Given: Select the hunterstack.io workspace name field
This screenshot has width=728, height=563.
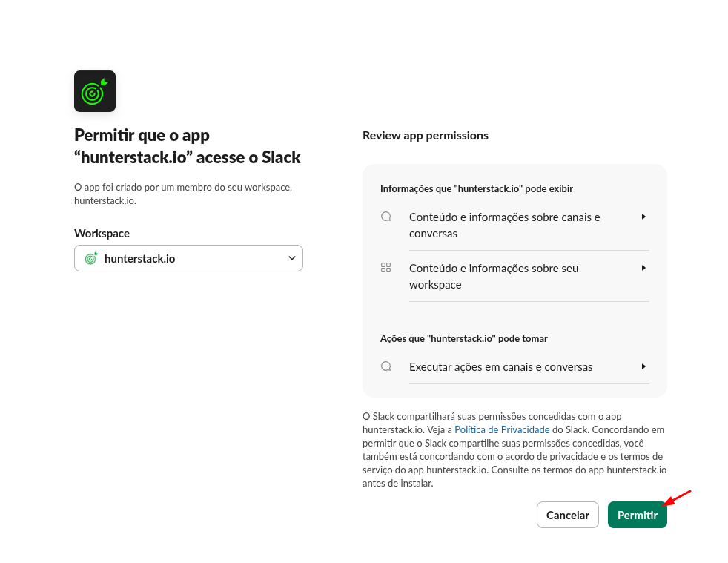Looking at the screenshot, I should (140, 259).
